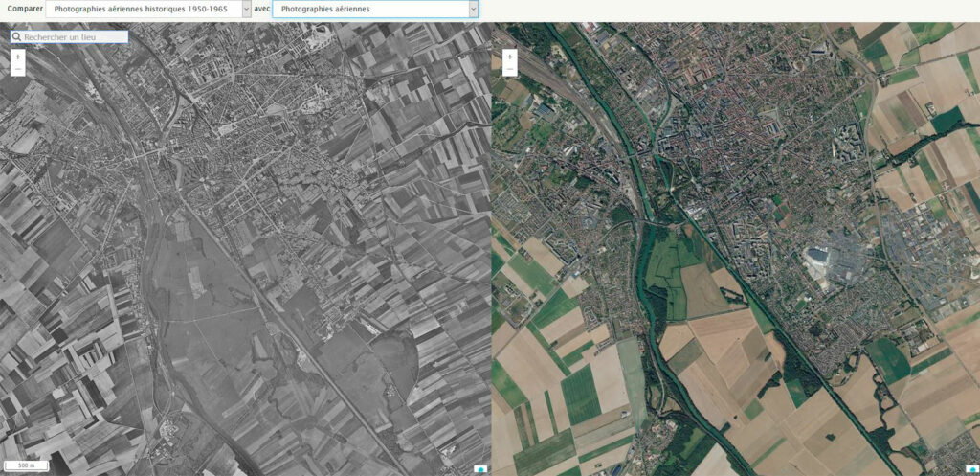980x476 pixels.
Task: Zoom out on the left historical map
Action: pos(17,69)
